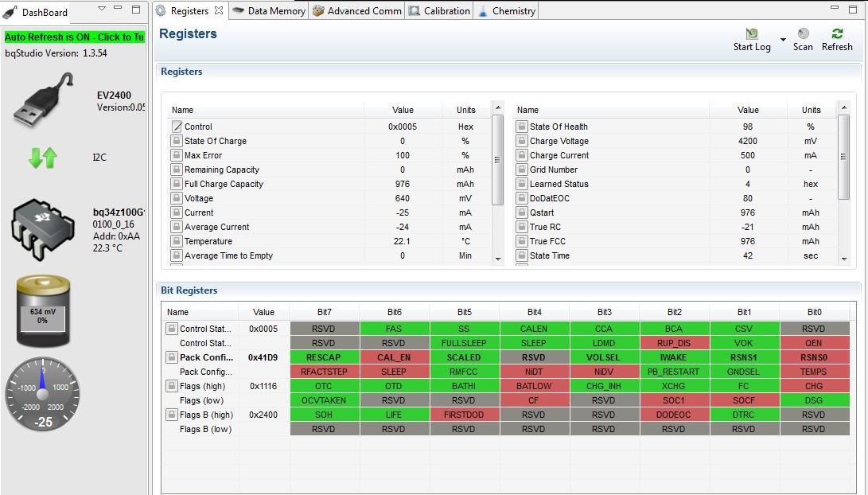The width and height of the screenshot is (868, 495).
Task: Toggle the RSNS0 bit
Action: 815,357
